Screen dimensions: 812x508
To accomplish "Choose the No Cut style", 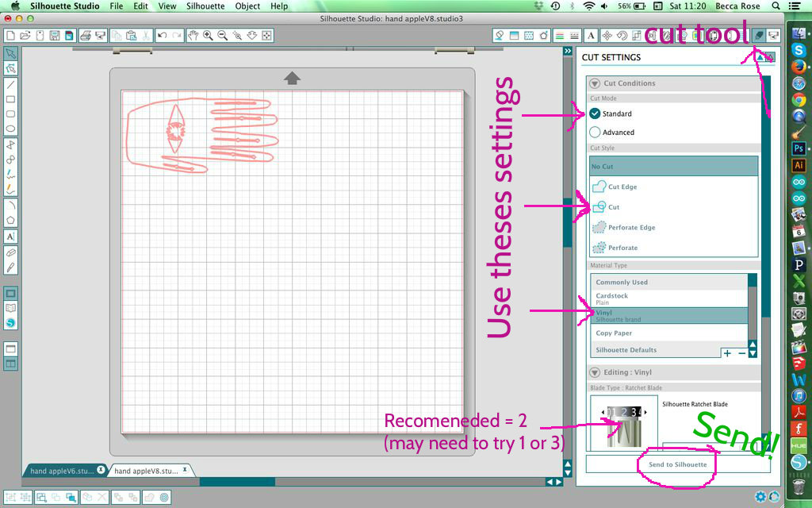I will pyautogui.click(x=674, y=167).
